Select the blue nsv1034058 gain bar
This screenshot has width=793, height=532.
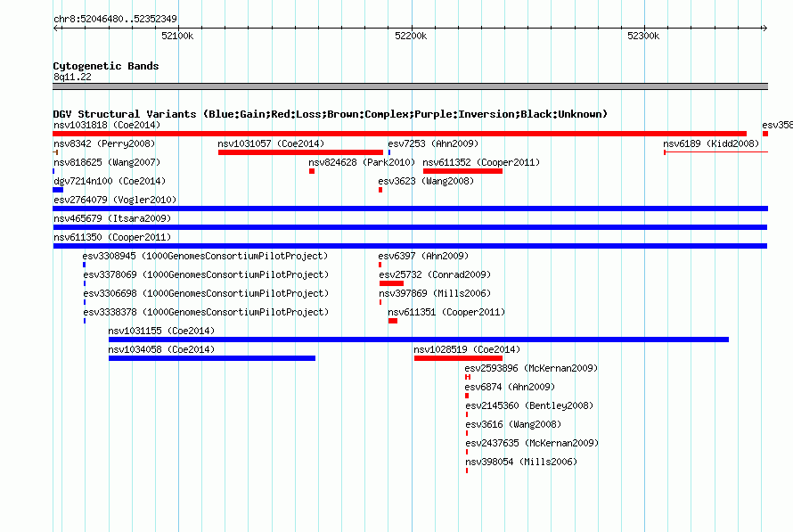coord(212,358)
